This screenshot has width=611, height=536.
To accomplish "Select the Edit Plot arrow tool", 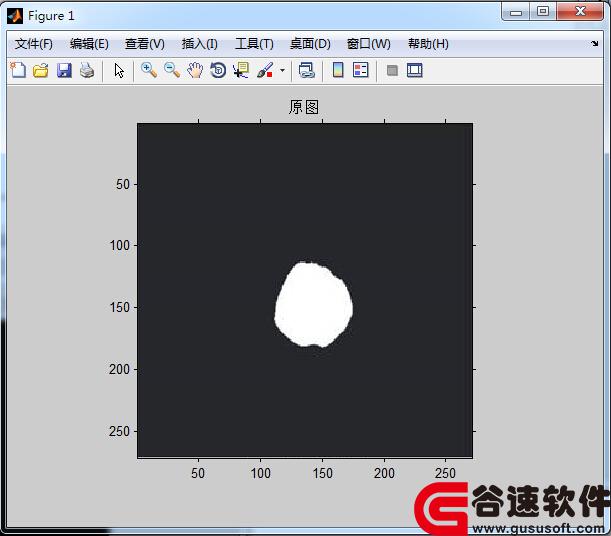I will tap(119, 71).
